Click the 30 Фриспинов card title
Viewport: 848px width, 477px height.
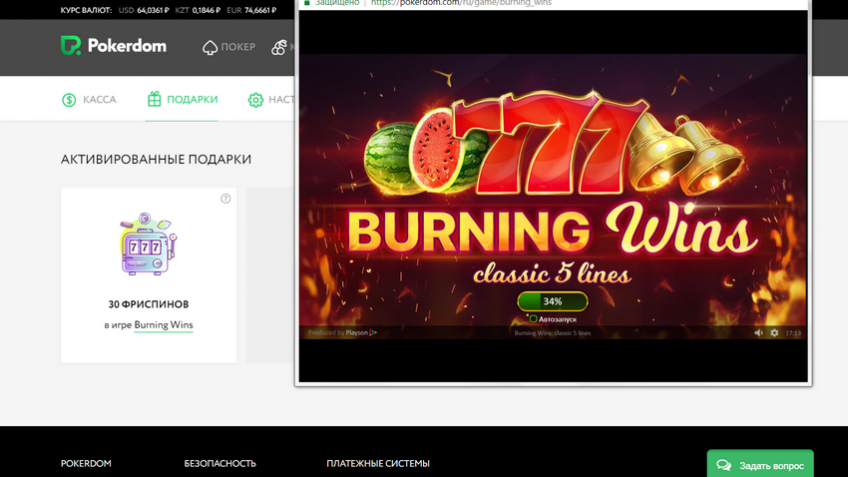click(148, 304)
